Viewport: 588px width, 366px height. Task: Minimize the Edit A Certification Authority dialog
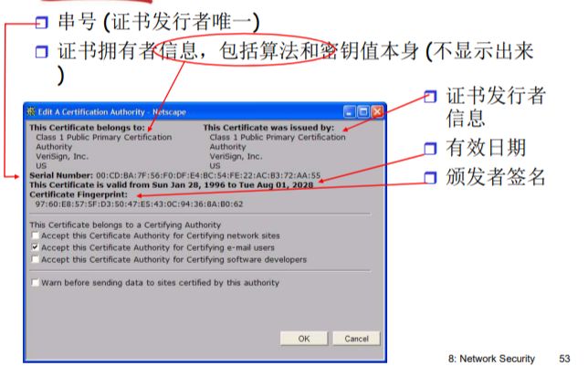pos(350,111)
